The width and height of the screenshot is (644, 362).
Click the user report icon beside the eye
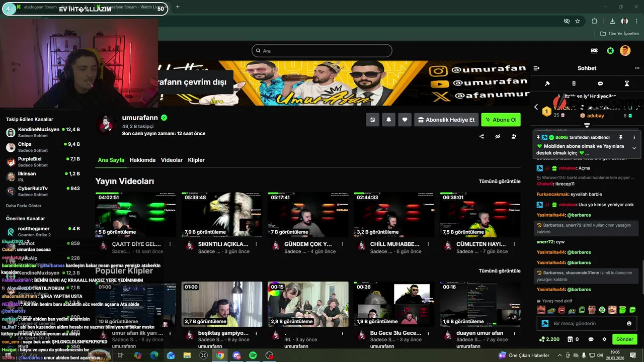pos(514,136)
